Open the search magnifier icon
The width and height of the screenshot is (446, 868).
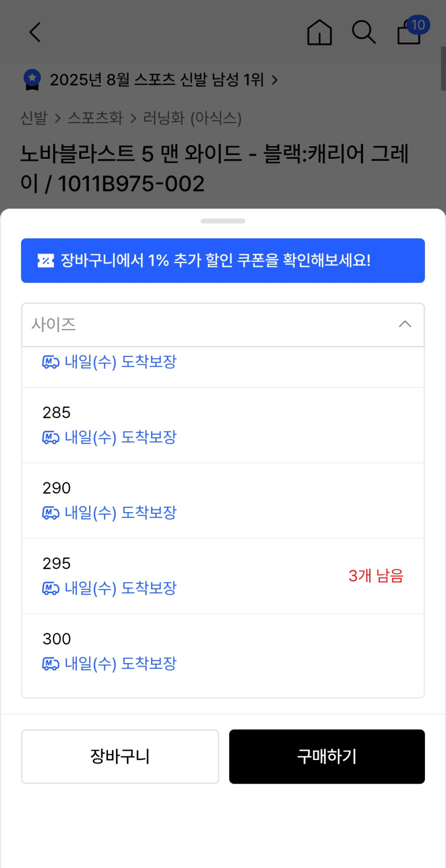(363, 32)
